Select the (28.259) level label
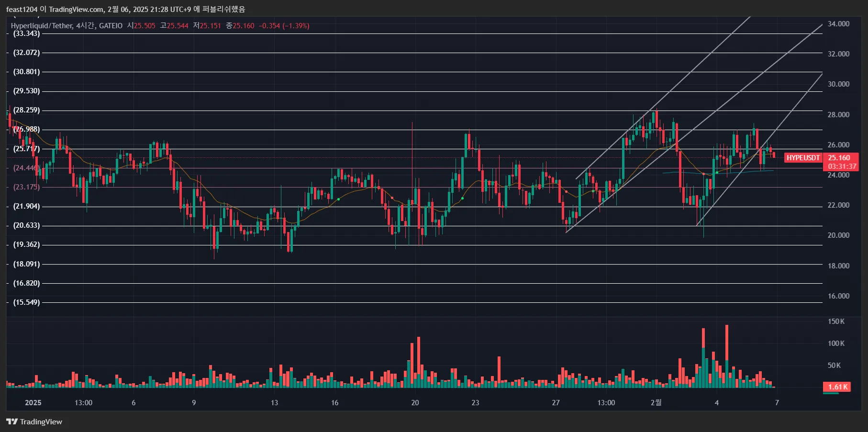Screen dimensions: 868x432 pyautogui.click(x=26, y=110)
